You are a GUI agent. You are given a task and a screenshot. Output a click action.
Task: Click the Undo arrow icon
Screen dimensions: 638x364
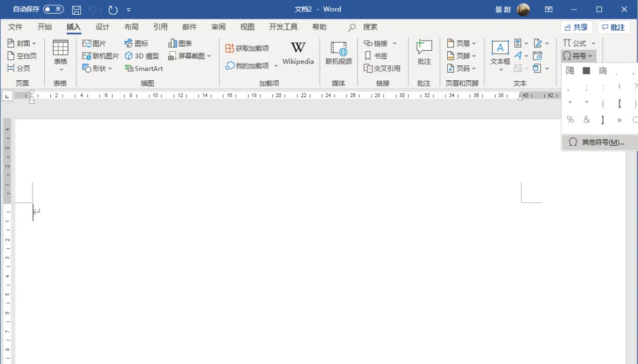tap(92, 10)
